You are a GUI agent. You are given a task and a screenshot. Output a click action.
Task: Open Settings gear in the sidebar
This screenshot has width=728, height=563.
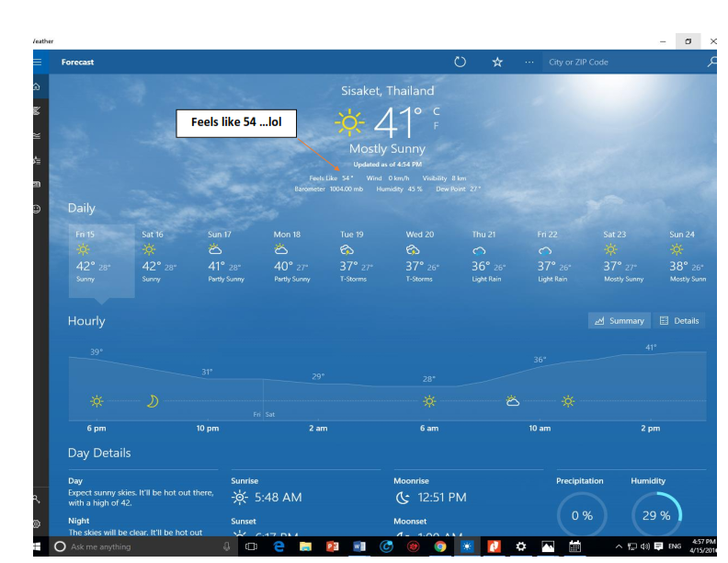[x=37, y=523]
